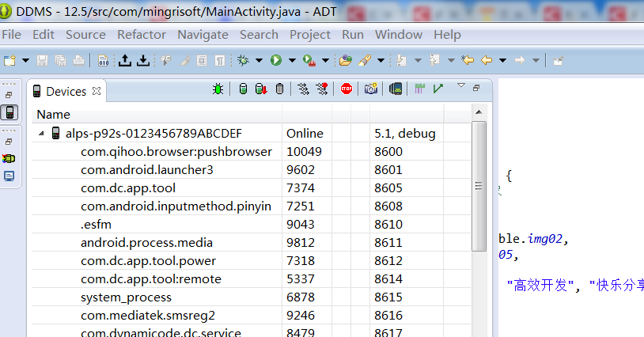Click the Forward navigation arrow
Viewport: 644px width, 337px height.
tap(520, 60)
